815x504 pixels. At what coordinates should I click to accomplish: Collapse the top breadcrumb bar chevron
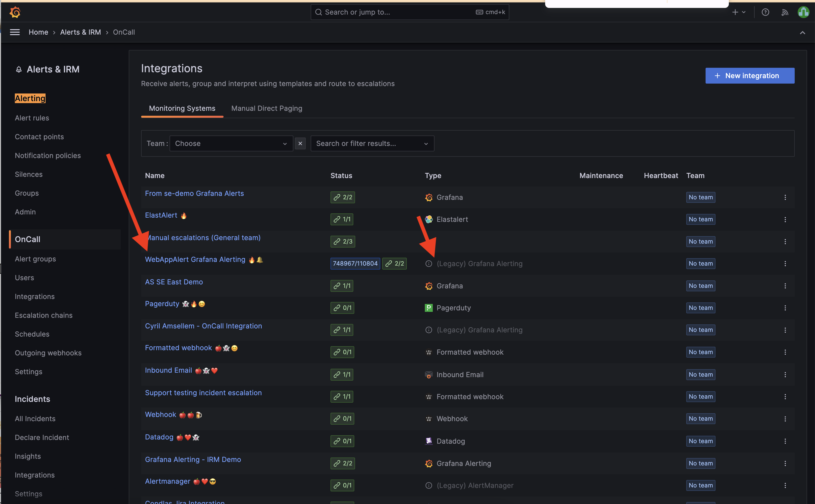click(x=802, y=33)
